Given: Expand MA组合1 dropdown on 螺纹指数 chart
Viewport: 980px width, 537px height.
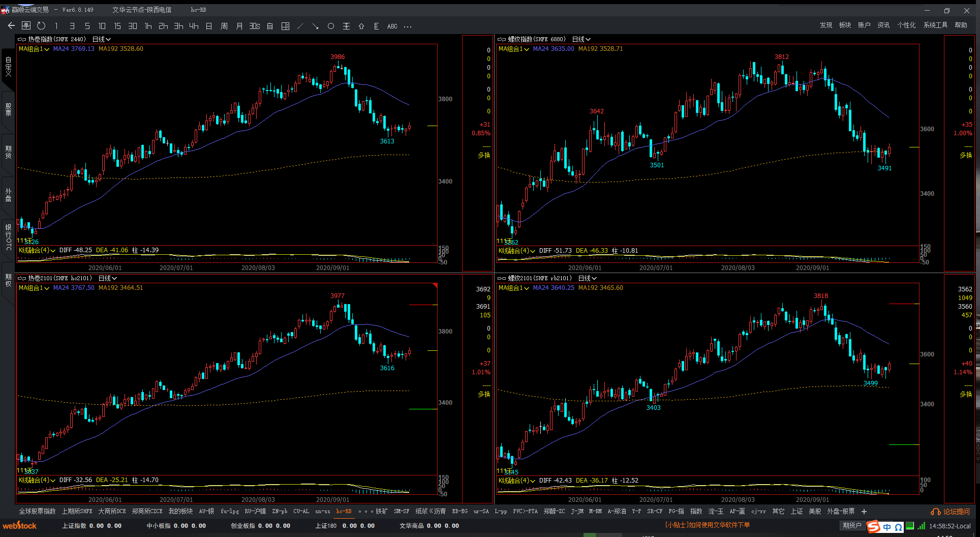Looking at the screenshot, I should pyautogui.click(x=514, y=49).
